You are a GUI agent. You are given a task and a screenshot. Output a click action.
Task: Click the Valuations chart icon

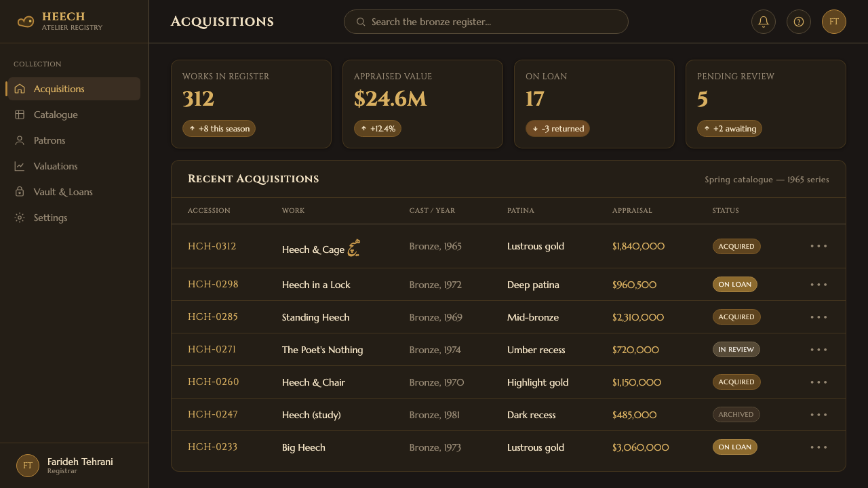(20, 166)
